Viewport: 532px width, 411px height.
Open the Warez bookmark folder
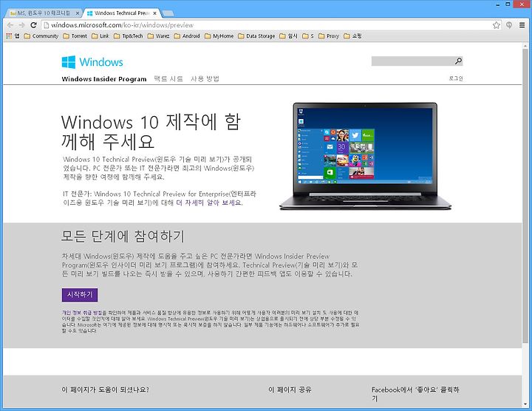158,36
